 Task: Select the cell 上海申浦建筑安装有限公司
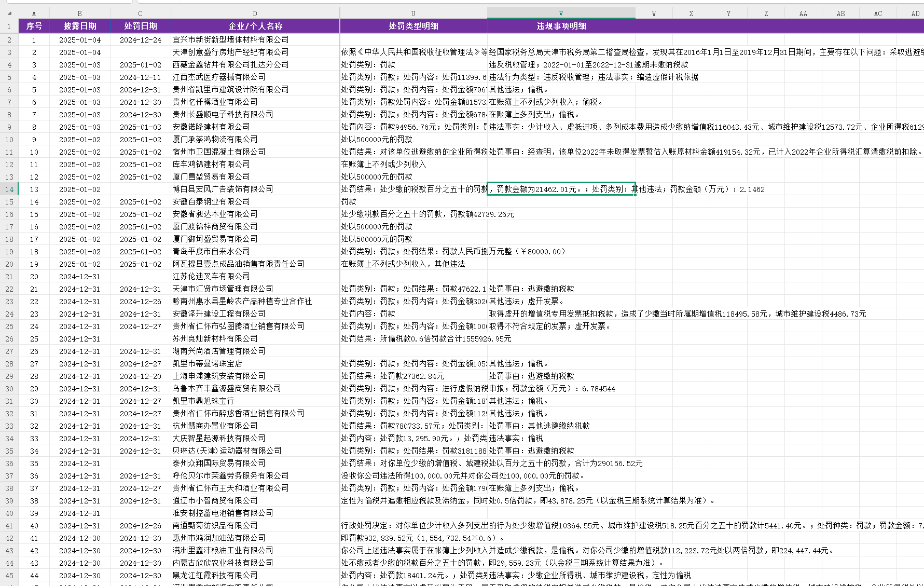(255, 376)
